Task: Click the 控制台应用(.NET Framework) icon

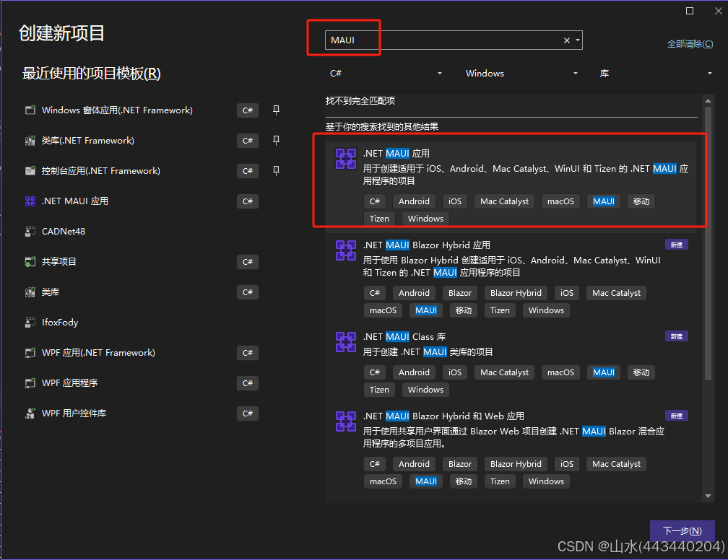Action: (x=30, y=171)
